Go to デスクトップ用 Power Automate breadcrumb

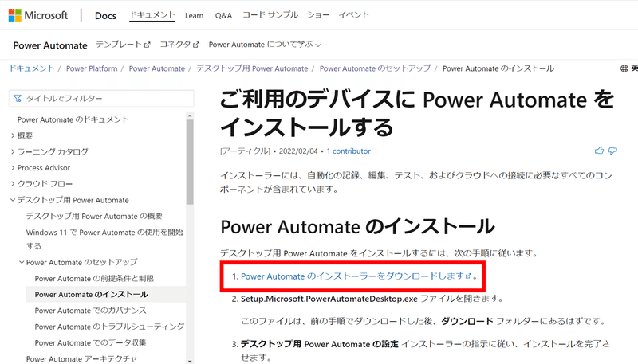[252, 68]
